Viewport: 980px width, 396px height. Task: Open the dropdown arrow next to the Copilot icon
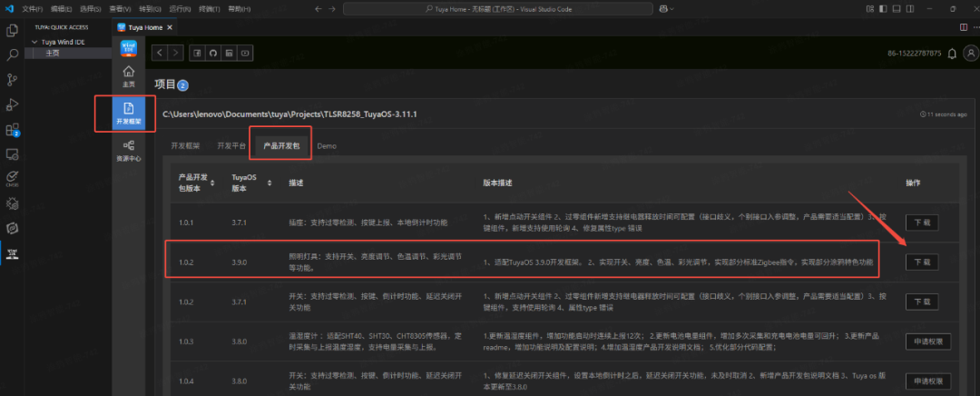[671, 9]
